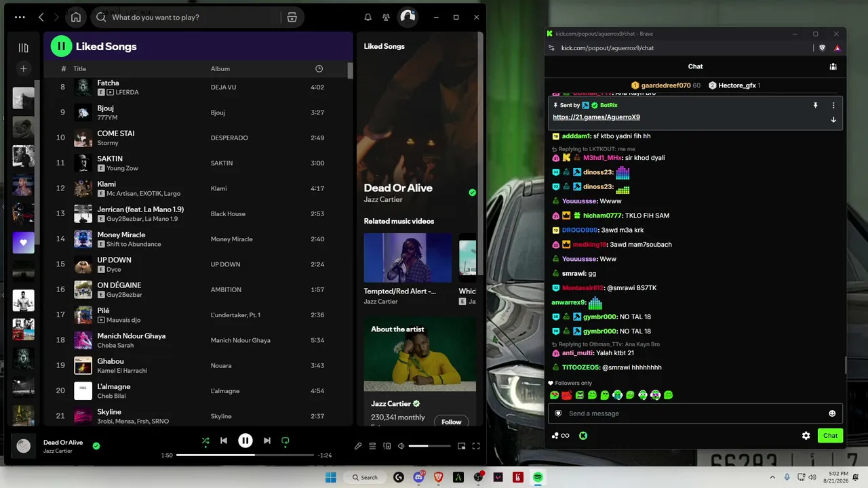Toggle the liked checkmark beside Dead Or Alive in the player bar

click(96, 446)
